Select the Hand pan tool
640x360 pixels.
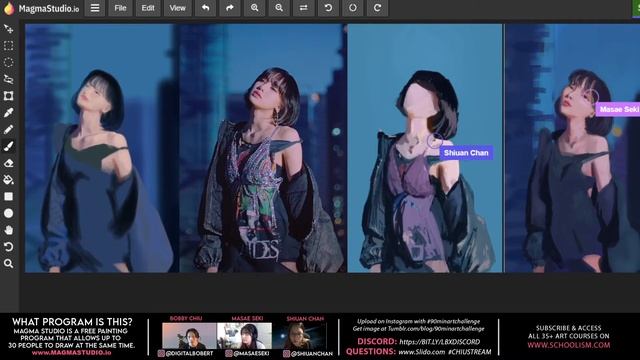[8, 230]
